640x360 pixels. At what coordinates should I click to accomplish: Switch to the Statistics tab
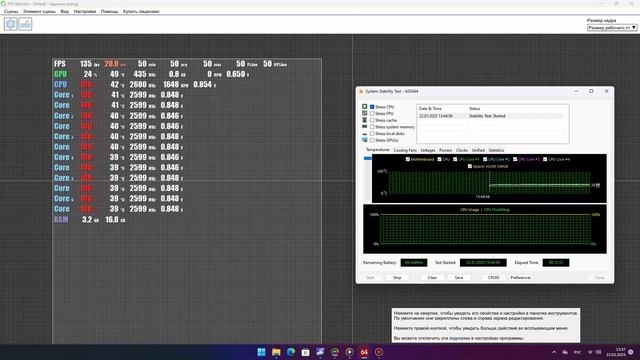496,150
